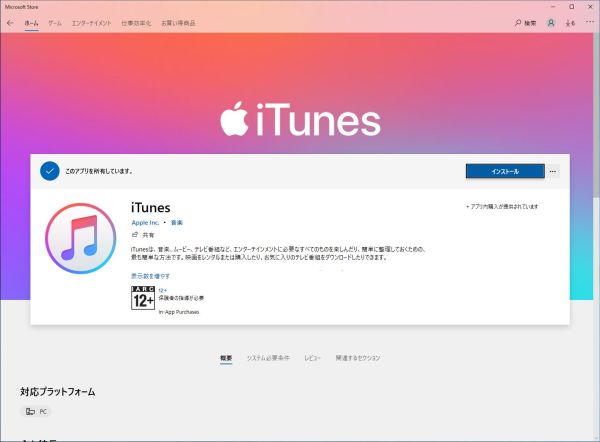600x442 pixels.
Task: Select the ホーム tab
Action: (31, 22)
